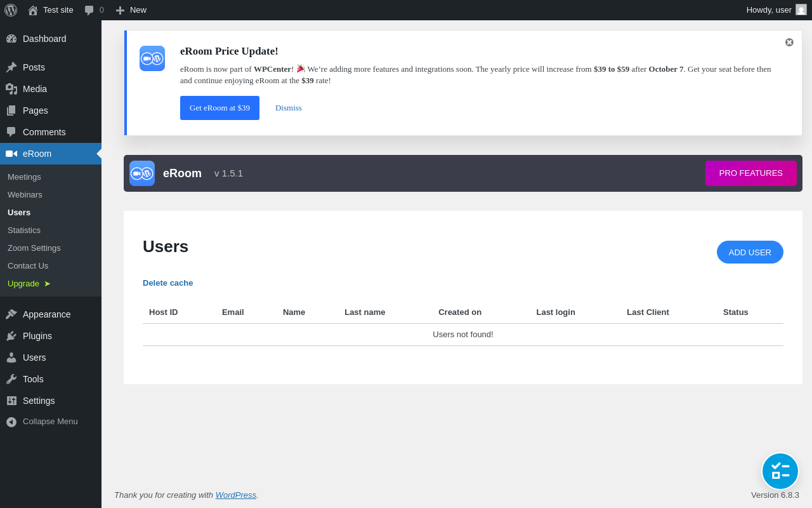This screenshot has width=812, height=508.
Task: Click the WordPress logo in admin bar
Action: pyautogui.click(x=11, y=10)
